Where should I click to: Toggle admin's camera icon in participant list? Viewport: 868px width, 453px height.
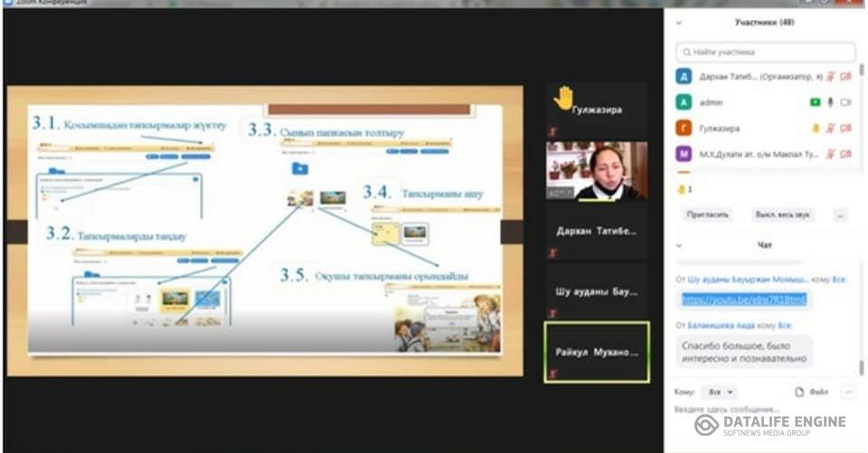pos(846,103)
